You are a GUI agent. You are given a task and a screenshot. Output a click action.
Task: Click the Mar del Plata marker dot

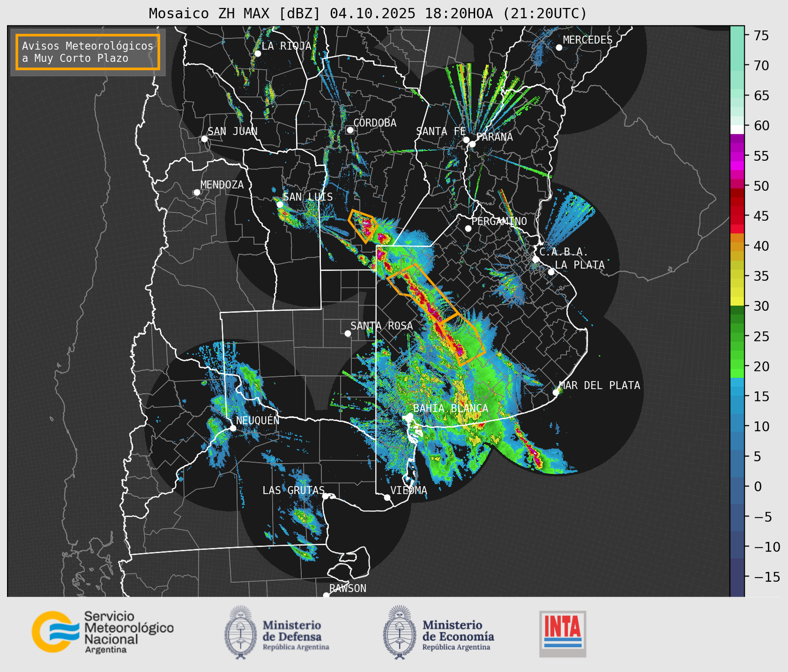click(x=555, y=392)
